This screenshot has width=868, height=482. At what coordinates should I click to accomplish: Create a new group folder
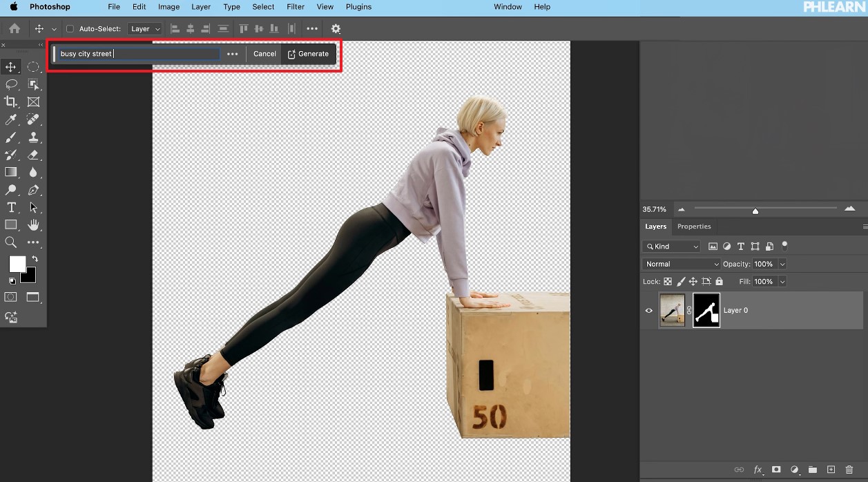pyautogui.click(x=813, y=470)
